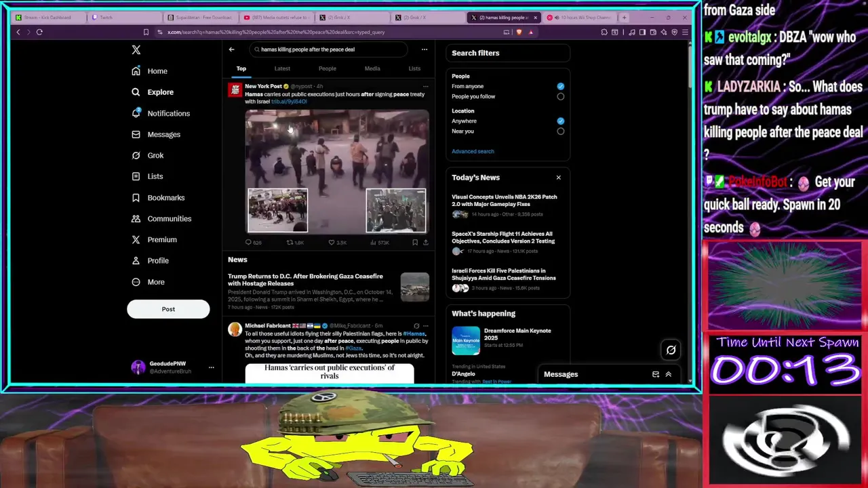Repost the New York Post tweet
The image size is (868, 488).
click(290, 242)
